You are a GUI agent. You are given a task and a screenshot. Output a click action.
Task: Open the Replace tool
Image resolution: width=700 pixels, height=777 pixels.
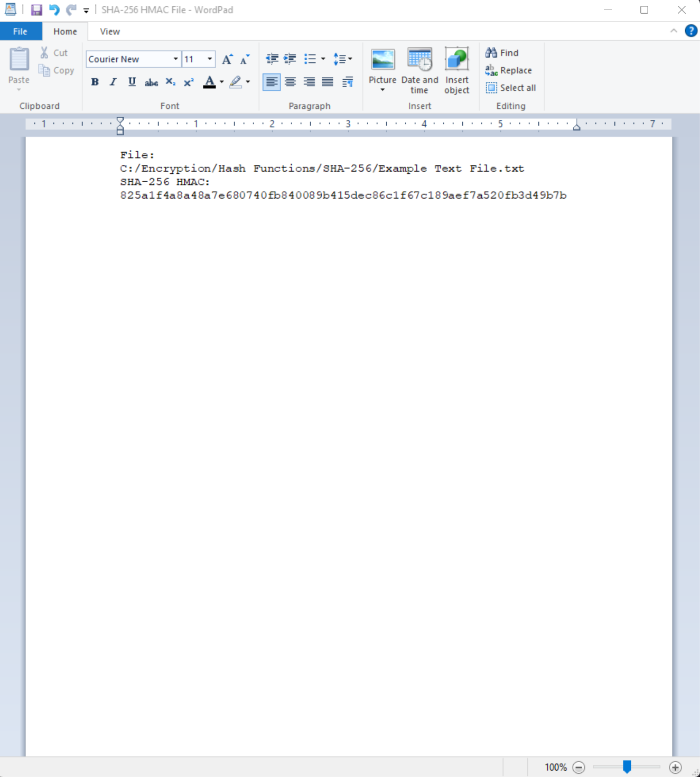coord(509,70)
